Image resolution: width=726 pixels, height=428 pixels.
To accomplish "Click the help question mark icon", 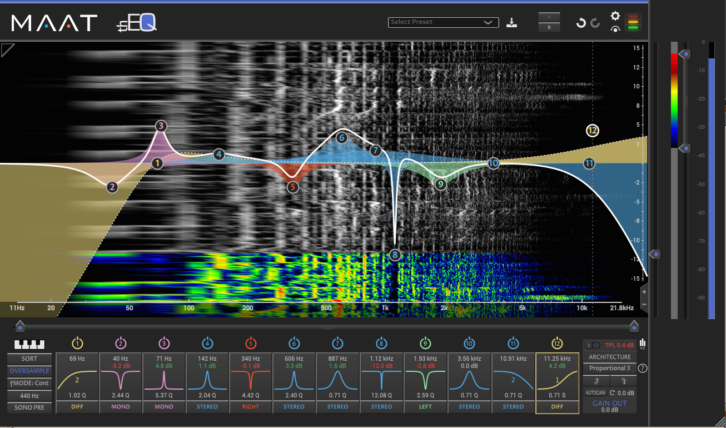I will (642, 369).
